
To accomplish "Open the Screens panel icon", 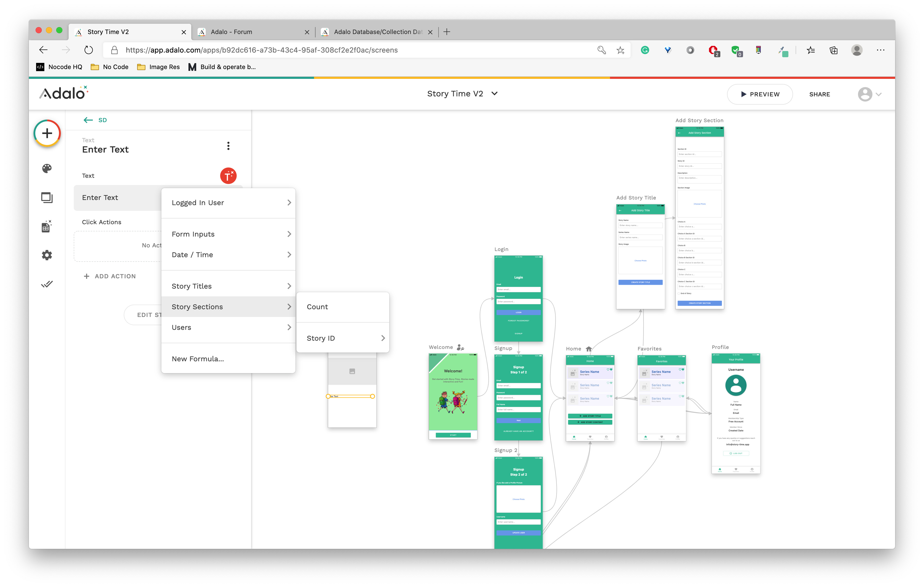I will point(46,197).
